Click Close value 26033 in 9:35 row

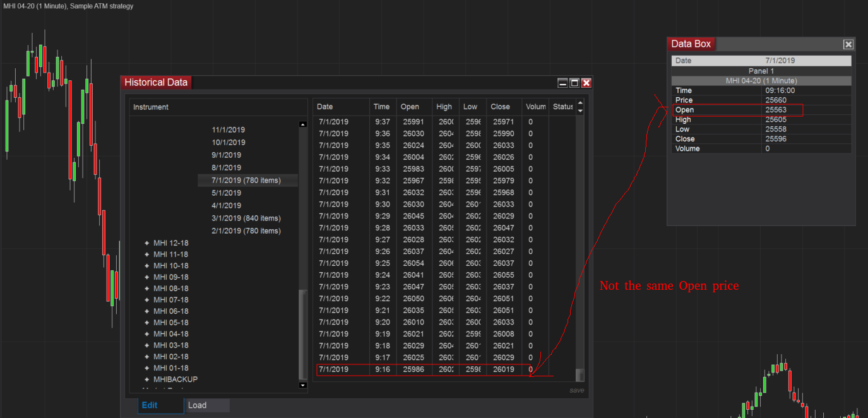click(504, 145)
